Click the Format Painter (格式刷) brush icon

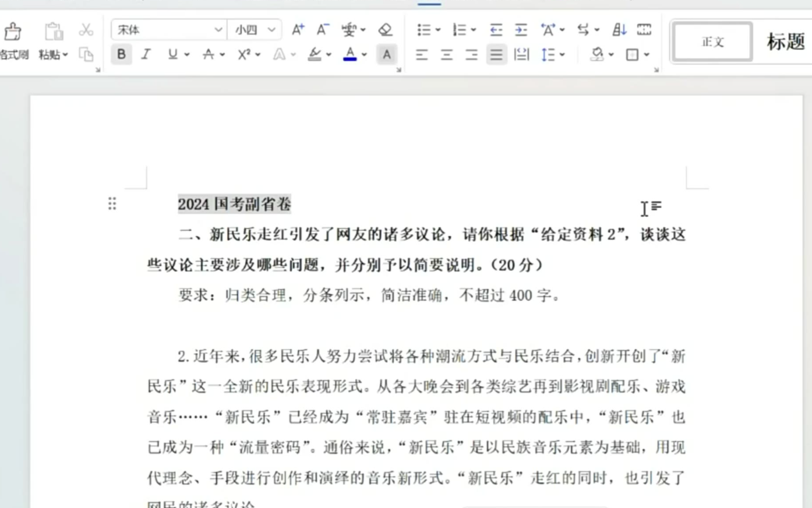[12, 32]
